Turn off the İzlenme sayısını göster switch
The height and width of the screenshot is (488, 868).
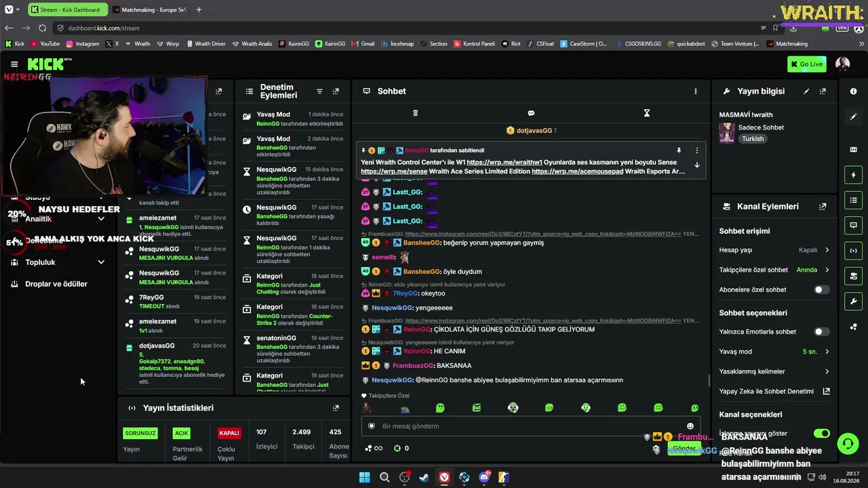(821, 434)
